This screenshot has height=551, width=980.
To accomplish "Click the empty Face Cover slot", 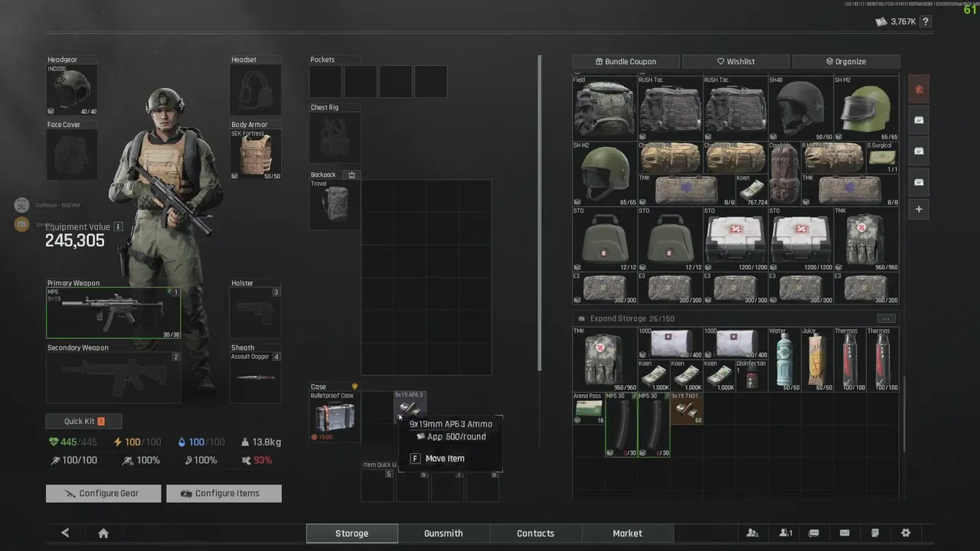I will 72,155.
